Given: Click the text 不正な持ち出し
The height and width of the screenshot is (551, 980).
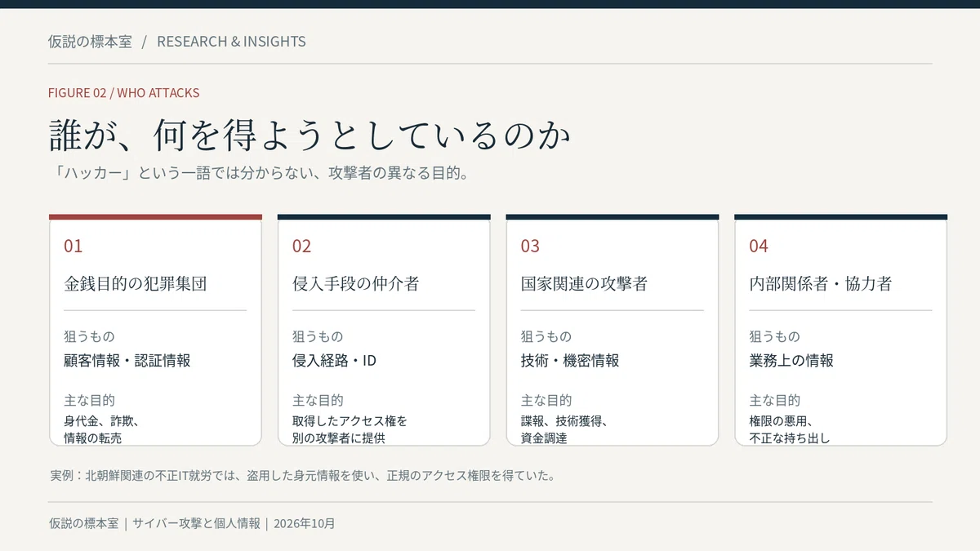Looking at the screenshot, I should pos(790,438).
